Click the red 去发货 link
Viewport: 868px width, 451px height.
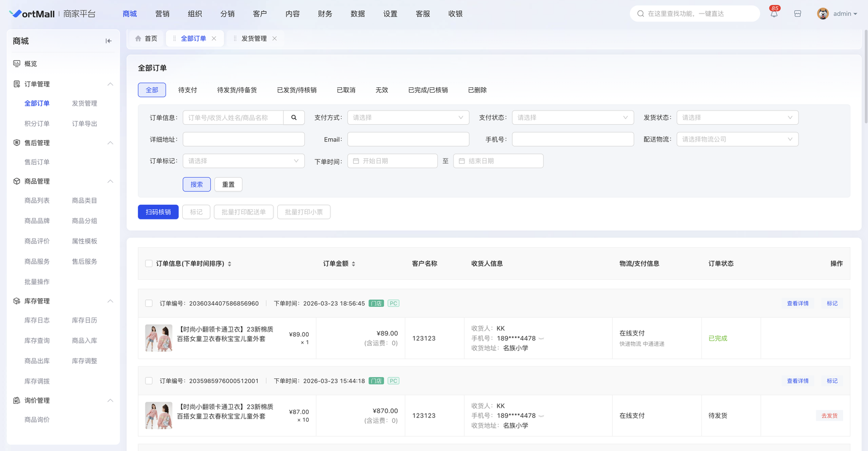(x=829, y=416)
